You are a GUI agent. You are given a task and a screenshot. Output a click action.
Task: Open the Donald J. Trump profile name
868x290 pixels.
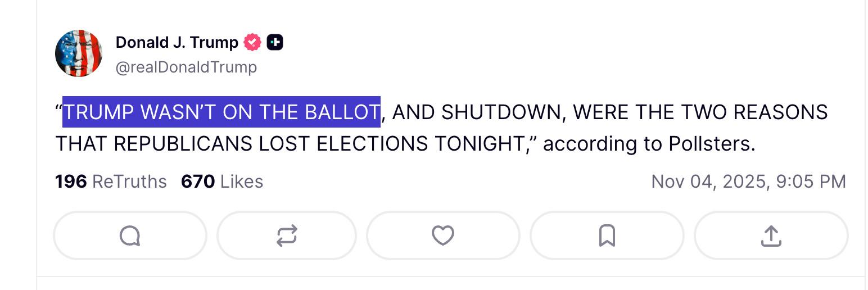click(x=177, y=42)
